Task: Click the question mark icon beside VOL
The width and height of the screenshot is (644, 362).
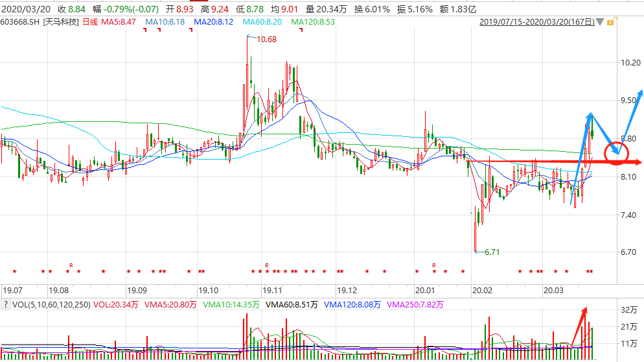Action: pyautogui.click(x=6, y=304)
